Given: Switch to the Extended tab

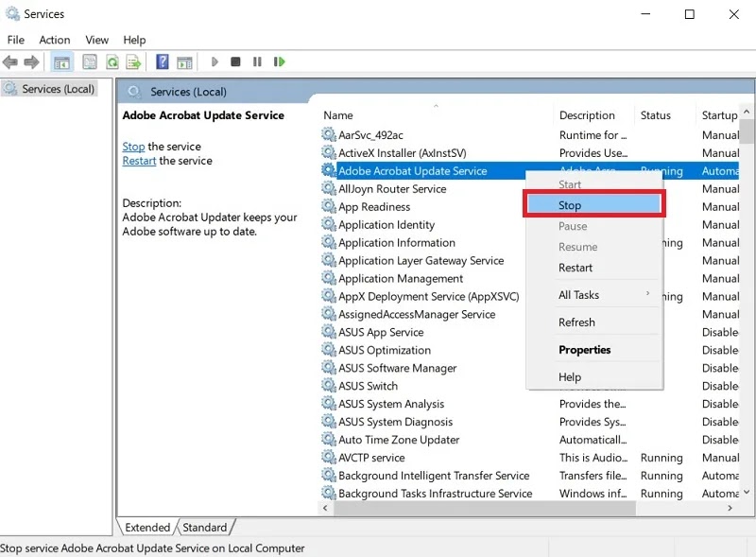Looking at the screenshot, I should click(147, 528).
